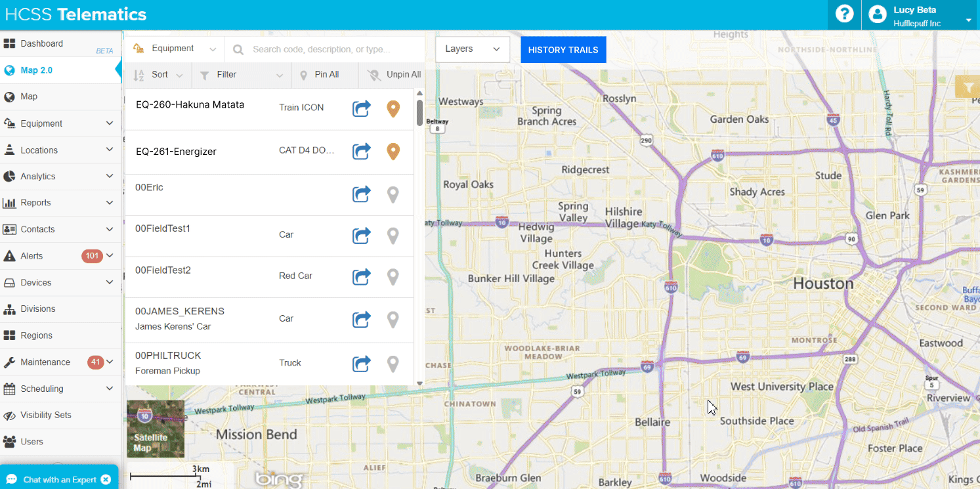Click the Visibility Sets eye icon

[9, 415]
